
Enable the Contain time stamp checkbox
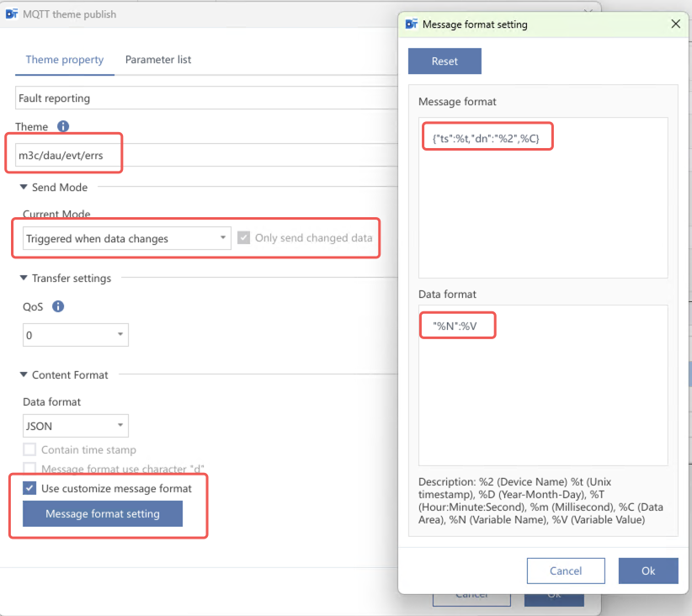point(30,450)
